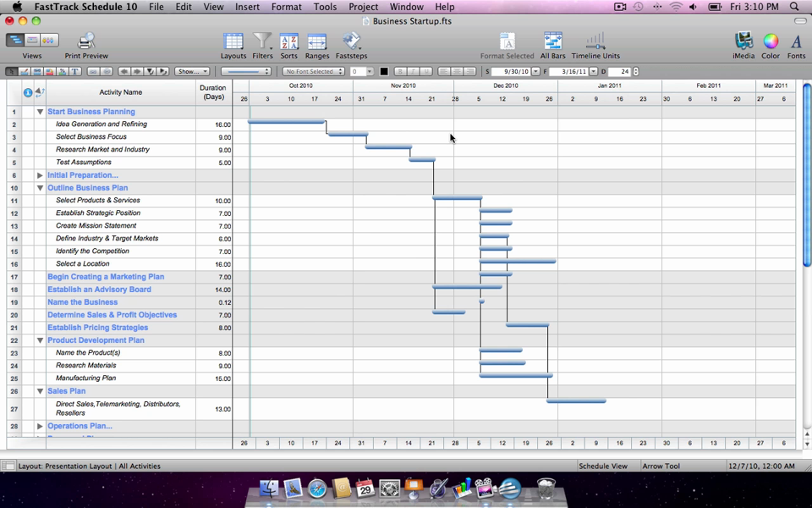Set text alignment to right
812x508 pixels.
pyautogui.click(x=469, y=71)
